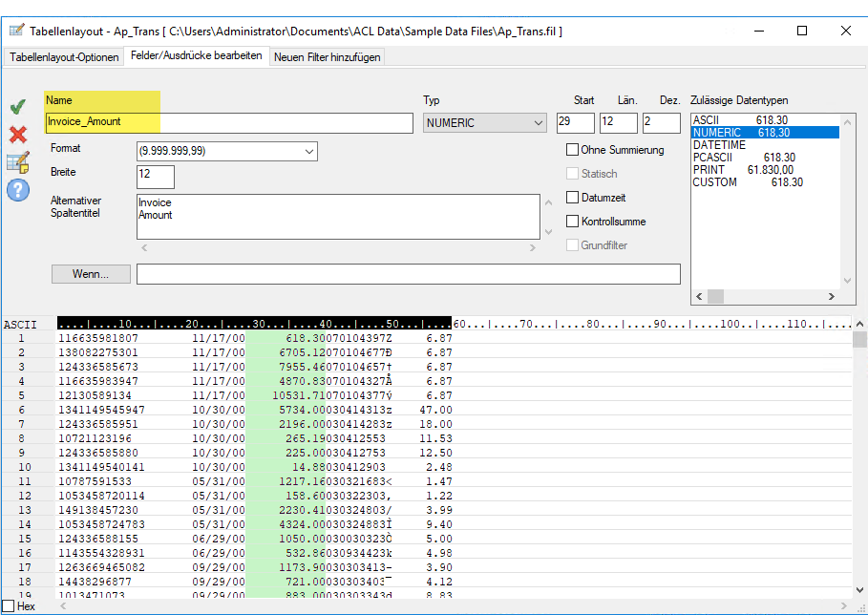Viewport: 868px width, 615px height.
Task: Select PCASCII in data types list
Action: (x=716, y=158)
